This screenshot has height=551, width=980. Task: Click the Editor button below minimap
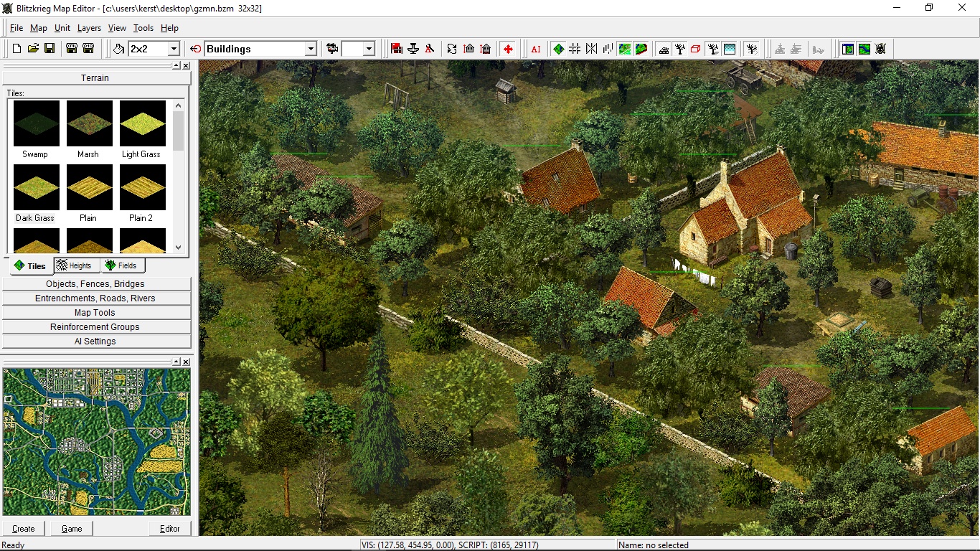(x=170, y=529)
